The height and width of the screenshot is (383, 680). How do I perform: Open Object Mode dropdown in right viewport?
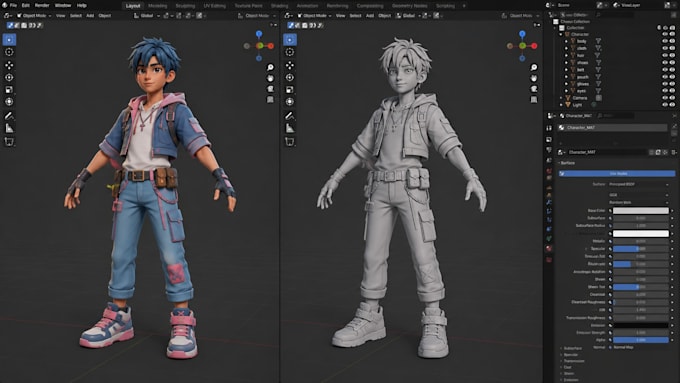click(x=314, y=16)
